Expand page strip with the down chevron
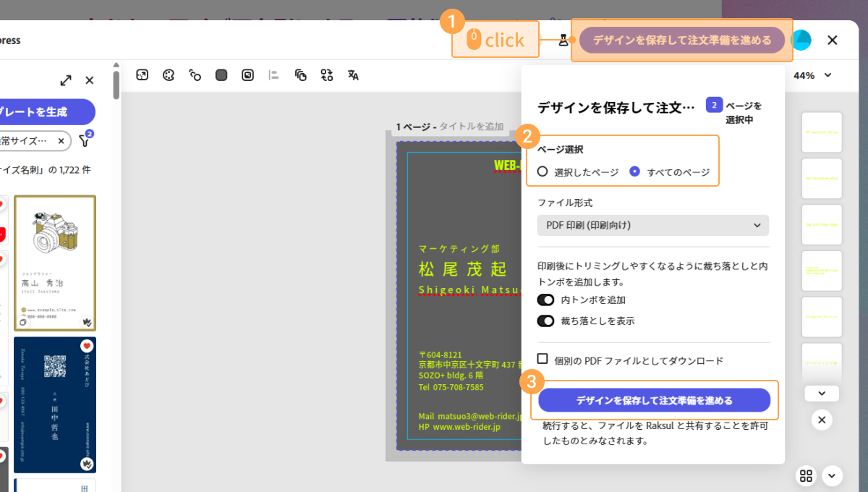Screen dimensions: 868x492 [x=822, y=394]
